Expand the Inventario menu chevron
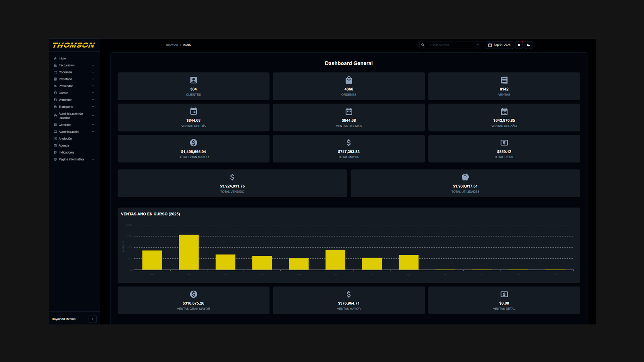 pos(93,79)
